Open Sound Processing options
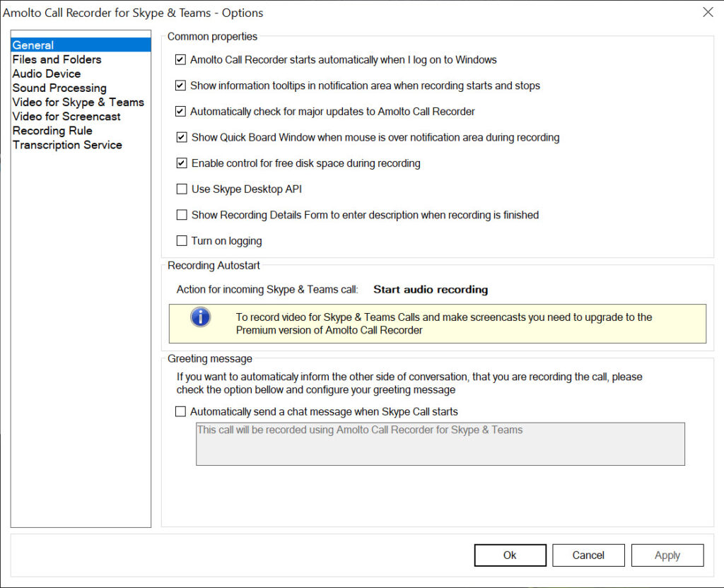The height and width of the screenshot is (588, 724). (x=59, y=88)
